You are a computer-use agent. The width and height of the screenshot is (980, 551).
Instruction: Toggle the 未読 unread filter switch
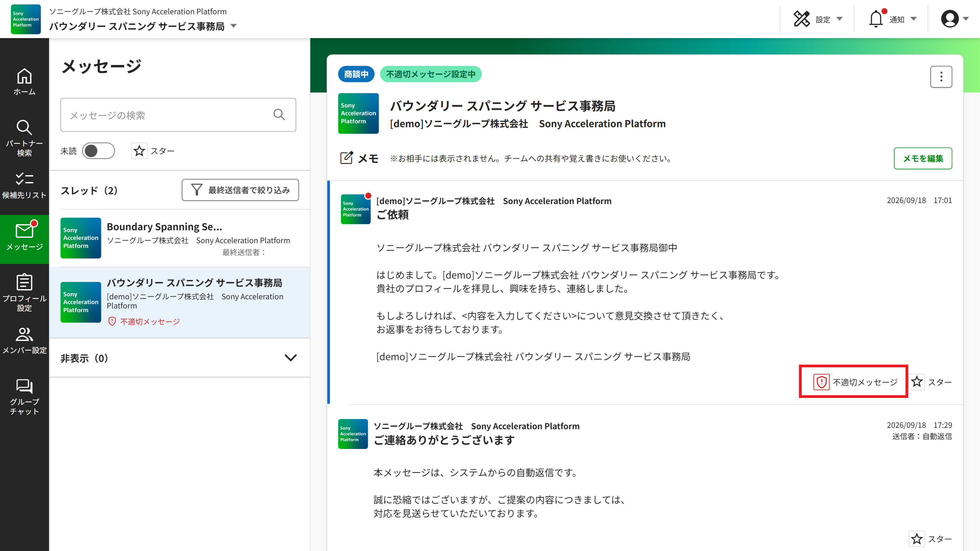click(99, 151)
